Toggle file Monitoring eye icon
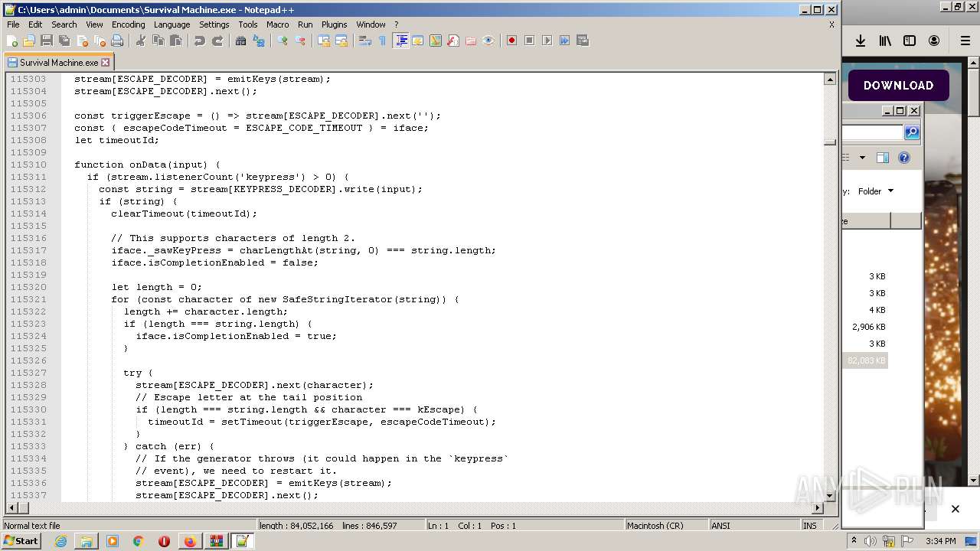Screen dimensions: 980x551 tap(488, 41)
